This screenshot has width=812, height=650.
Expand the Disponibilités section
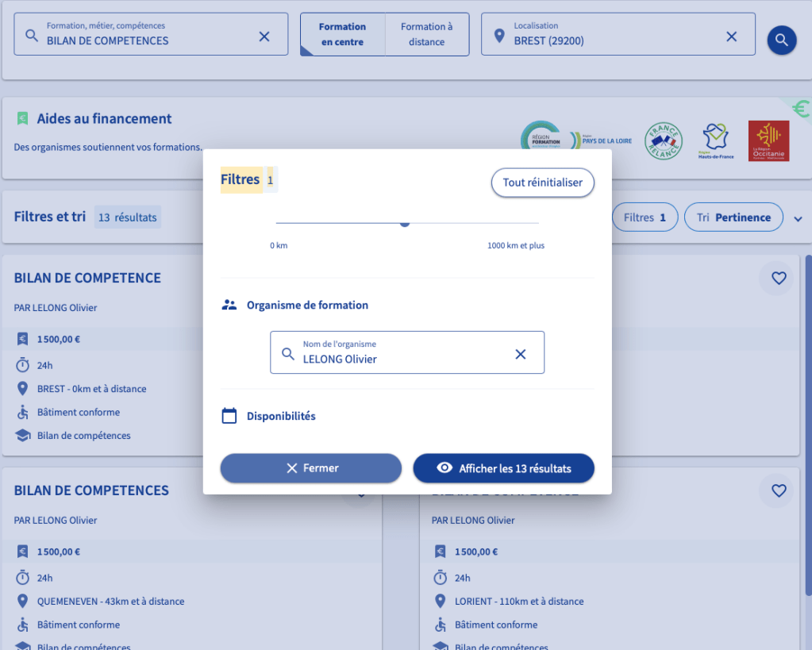pos(281,416)
